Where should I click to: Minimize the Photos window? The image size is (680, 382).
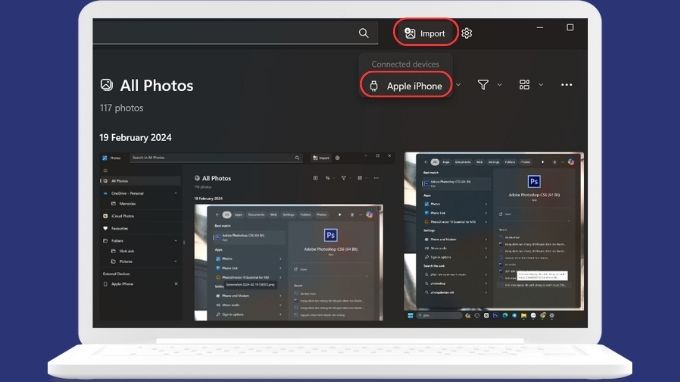coord(540,27)
